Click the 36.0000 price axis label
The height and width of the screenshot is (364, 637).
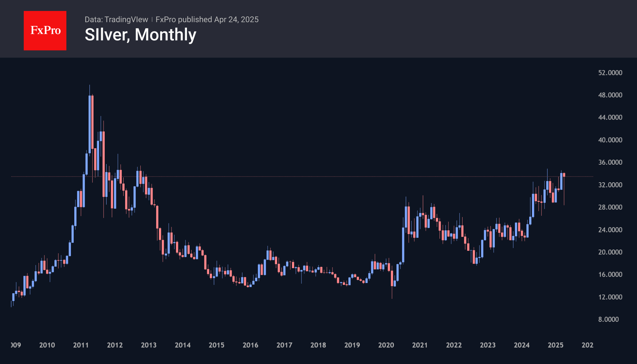pyautogui.click(x=610, y=162)
